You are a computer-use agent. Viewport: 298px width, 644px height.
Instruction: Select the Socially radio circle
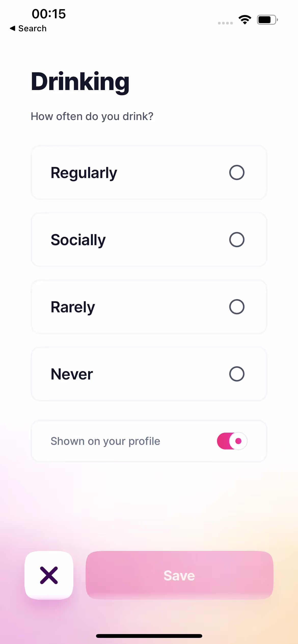point(237,240)
